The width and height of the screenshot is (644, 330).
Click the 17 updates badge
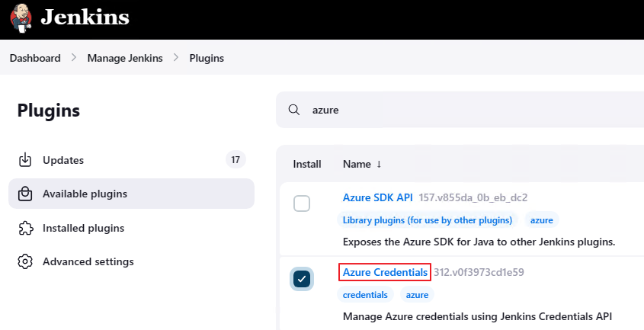point(235,159)
